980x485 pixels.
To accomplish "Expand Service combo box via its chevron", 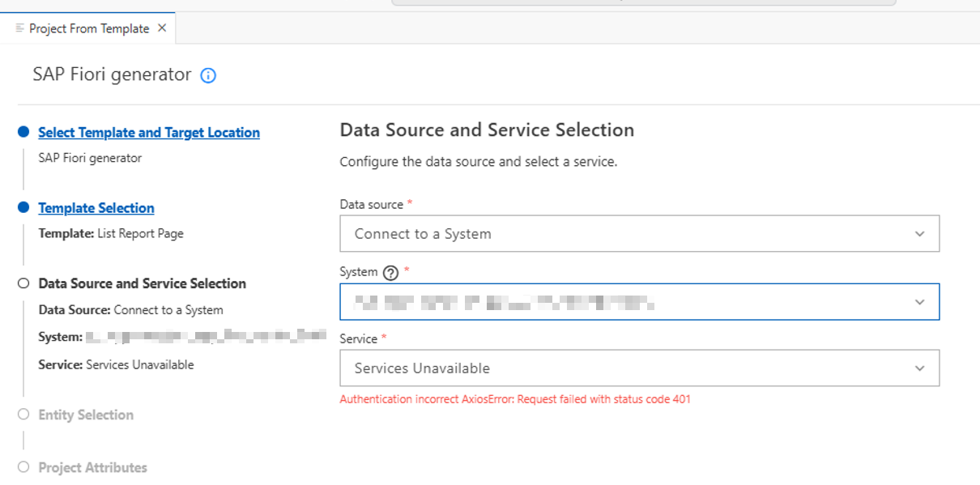I will [919, 368].
